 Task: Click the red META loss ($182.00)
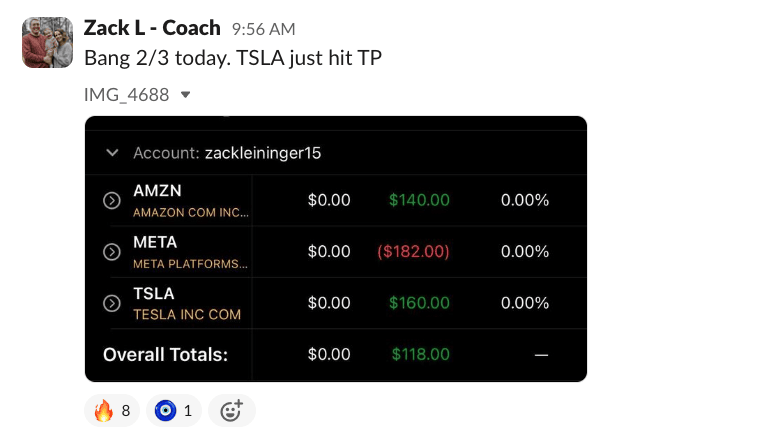(413, 252)
